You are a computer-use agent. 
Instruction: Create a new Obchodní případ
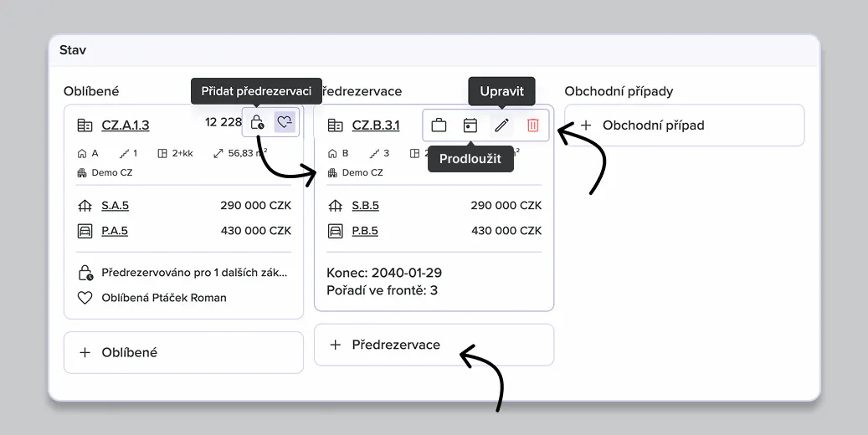click(x=684, y=125)
